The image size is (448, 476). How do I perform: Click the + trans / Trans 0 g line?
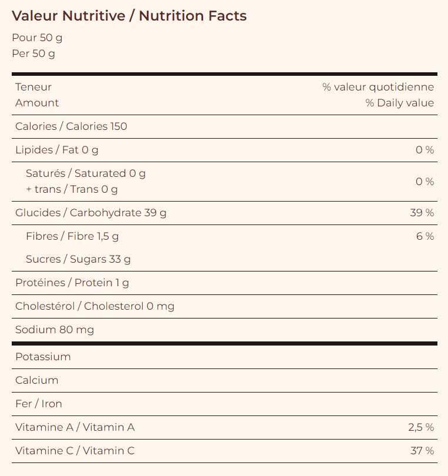pos(72,189)
